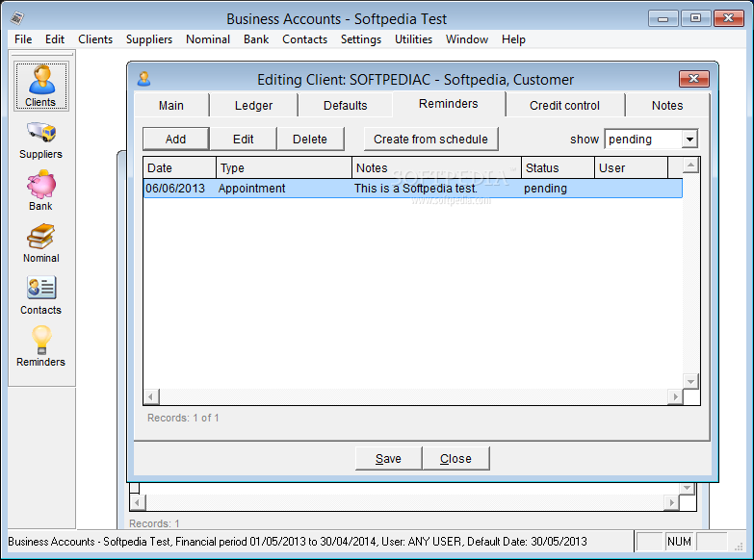The image size is (754, 560).
Task: Open the Reminders light bulb icon
Action: click(40, 346)
